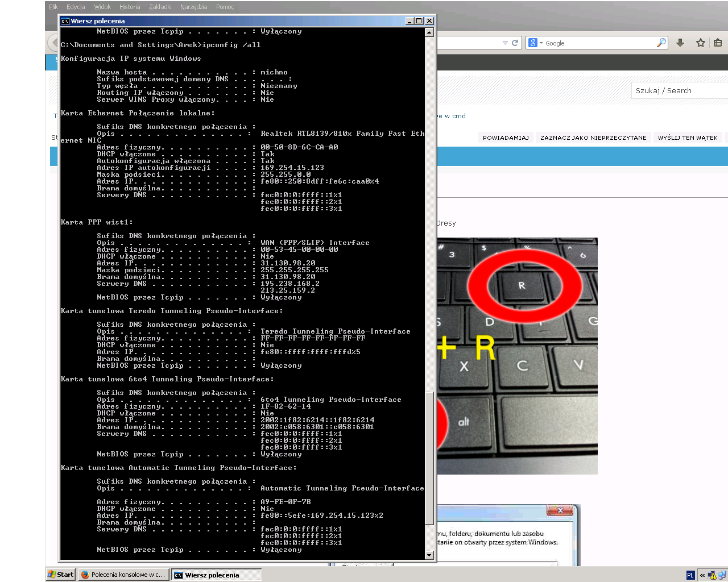
Task: Click the magnifier icon in Google search box
Action: [661, 43]
